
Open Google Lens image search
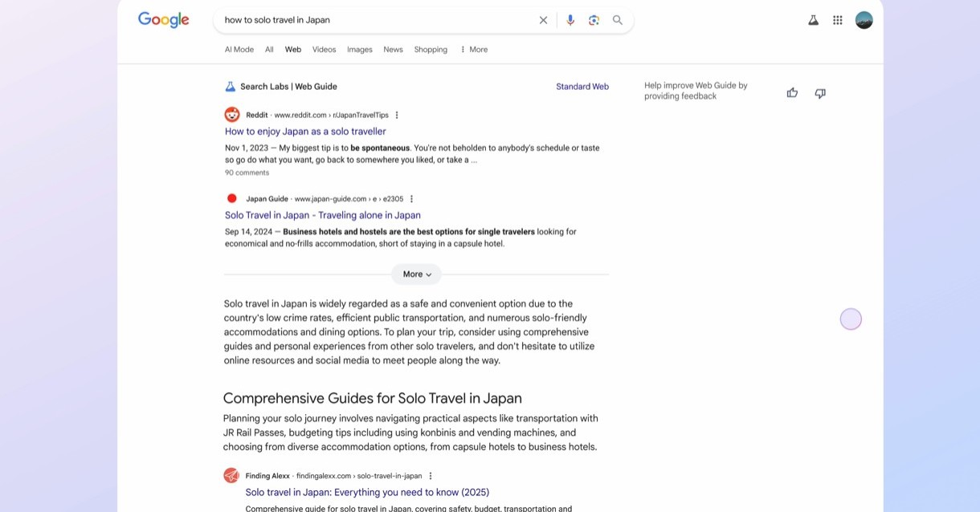point(594,20)
